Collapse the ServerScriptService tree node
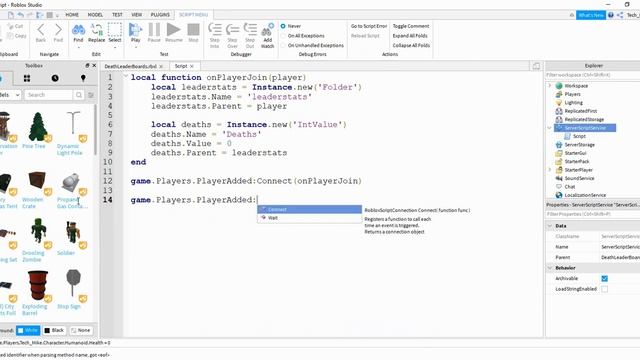 [x=550, y=128]
